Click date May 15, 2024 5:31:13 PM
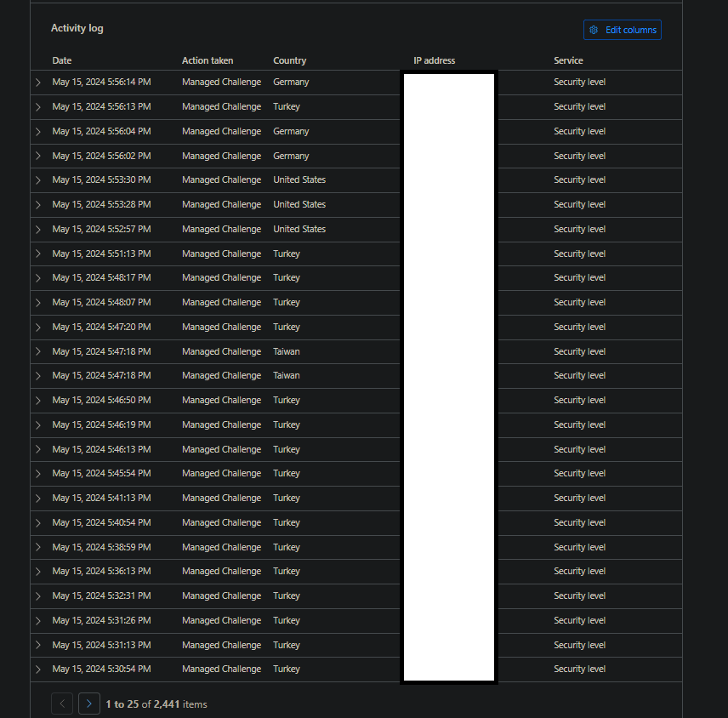 pos(102,645)
